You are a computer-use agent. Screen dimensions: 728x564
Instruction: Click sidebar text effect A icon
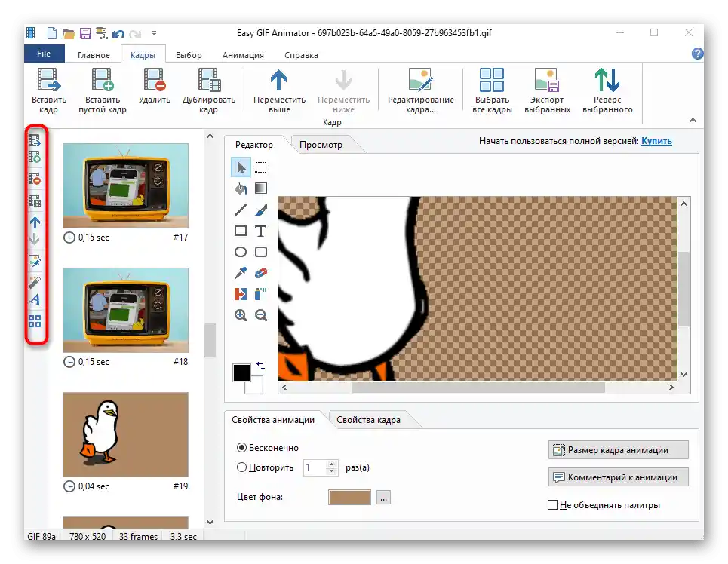(35, 299)
